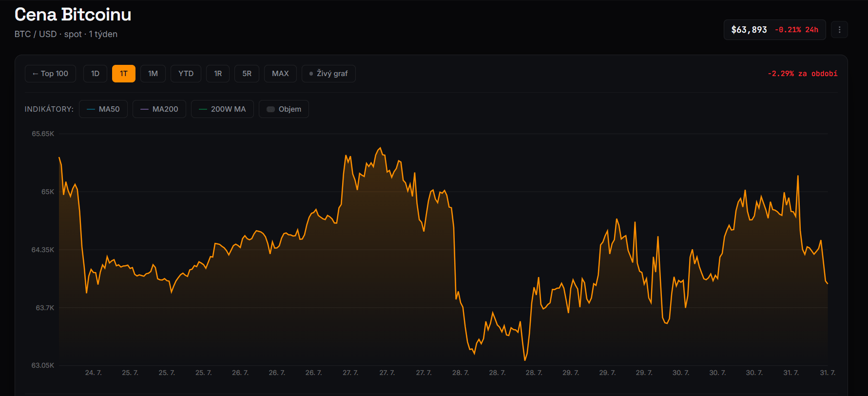Toggle the 200W MA indicator
868x396 pixels.
pyautogui.click(x=222, y=109)
